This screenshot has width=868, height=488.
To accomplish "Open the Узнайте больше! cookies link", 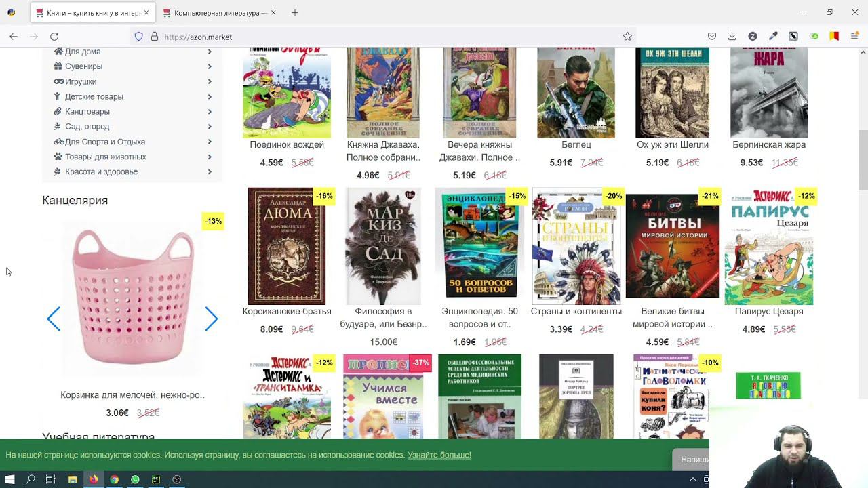I will (x=439, y=455).
